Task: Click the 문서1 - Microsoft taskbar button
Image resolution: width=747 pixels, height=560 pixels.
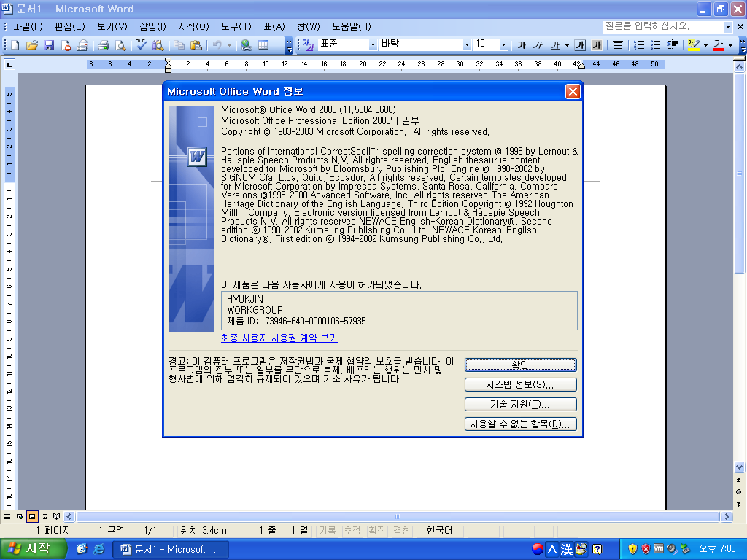Action: click(x=171, y=549)
